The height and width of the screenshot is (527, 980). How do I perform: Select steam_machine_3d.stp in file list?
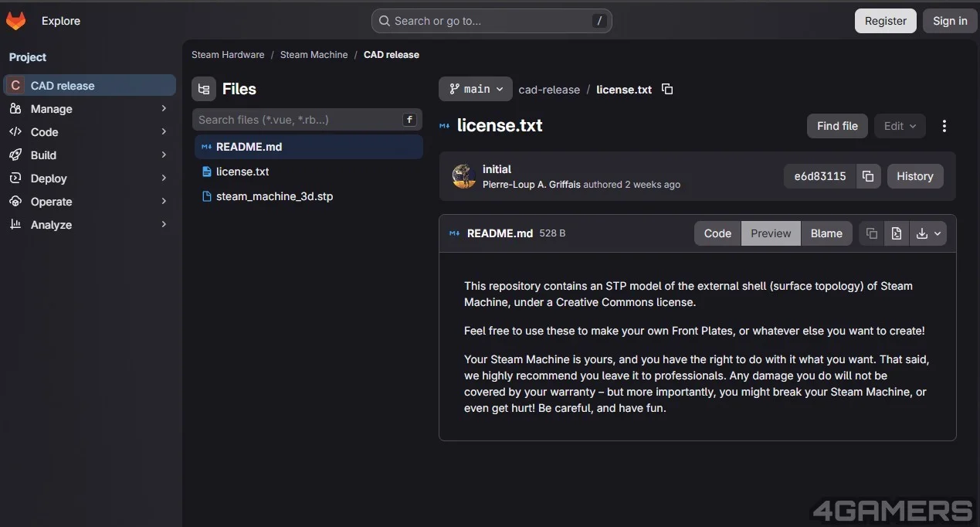tap(274, 196)
